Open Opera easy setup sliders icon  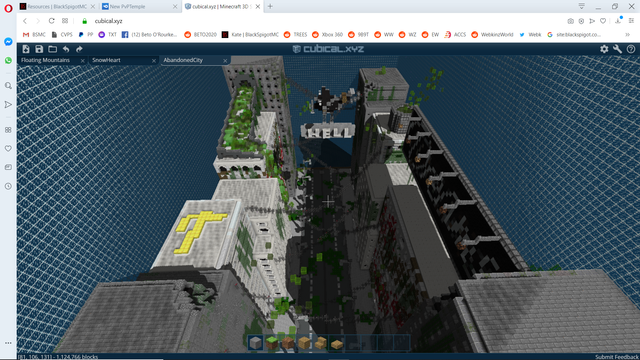coord(631,21)
